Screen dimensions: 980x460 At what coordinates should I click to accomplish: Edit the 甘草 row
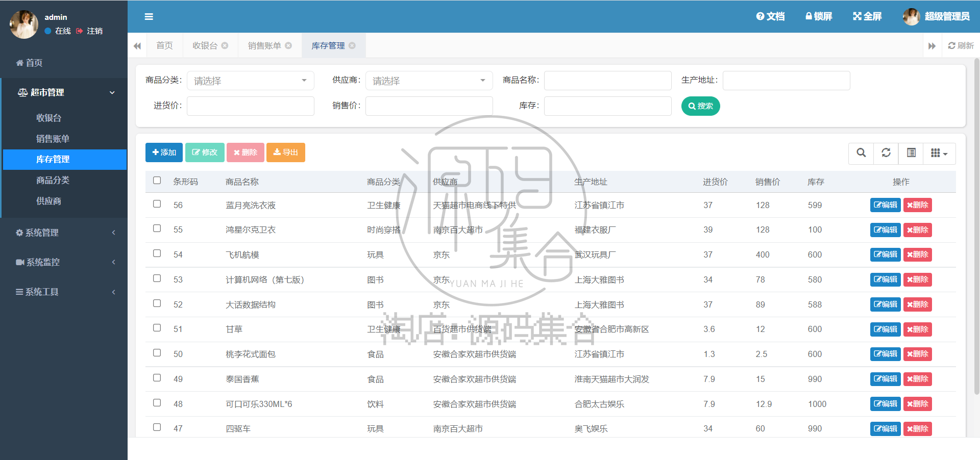coord(886,329)
